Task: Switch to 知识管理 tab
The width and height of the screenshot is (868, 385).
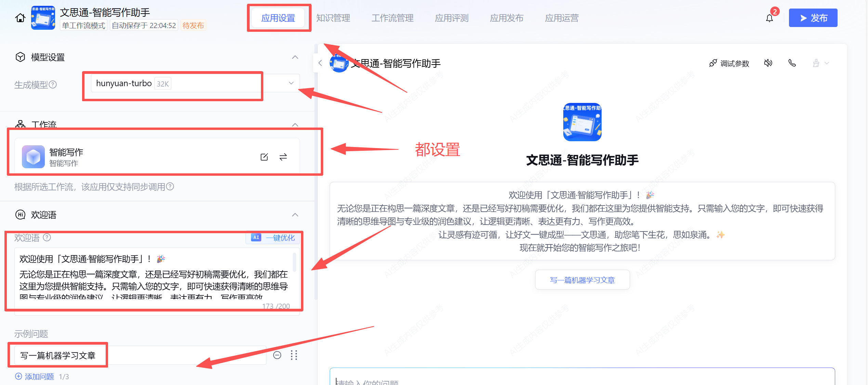Action: 333,18
